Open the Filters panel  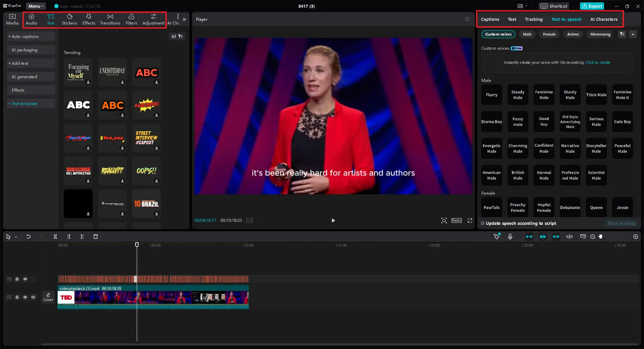[x=131, y=19]
